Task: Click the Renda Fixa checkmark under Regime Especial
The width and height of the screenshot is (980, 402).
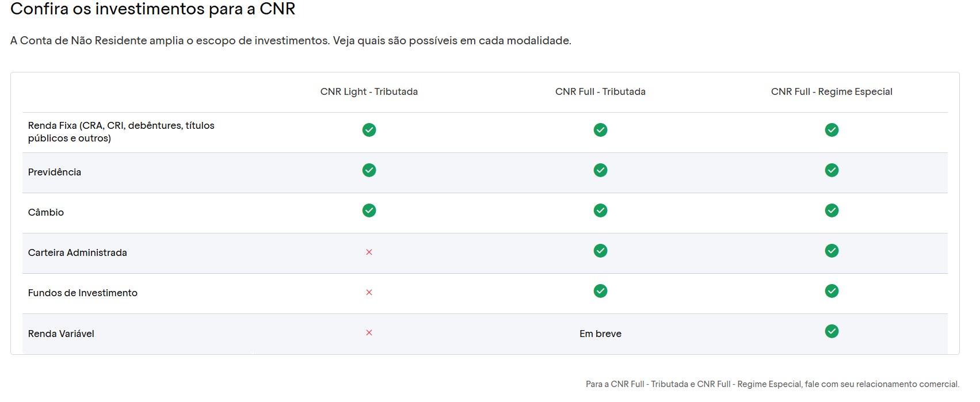Action: click(832, 130)
